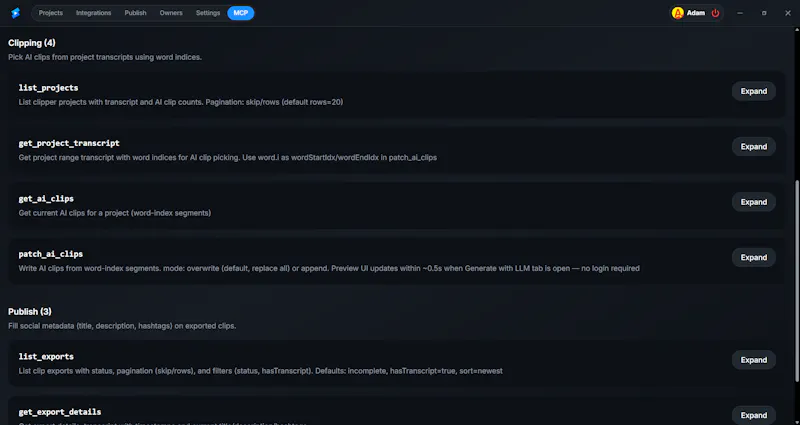The width and height of the screenshot is (800, 425).
Task: Click the patch_ai_clips tool name
Action: [x=51, y=254]
